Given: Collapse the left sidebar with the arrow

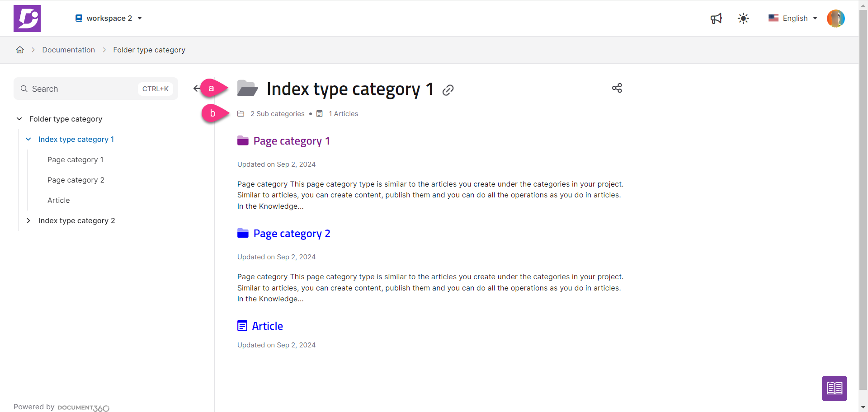Looking at the screenshot, I should 197,89.
